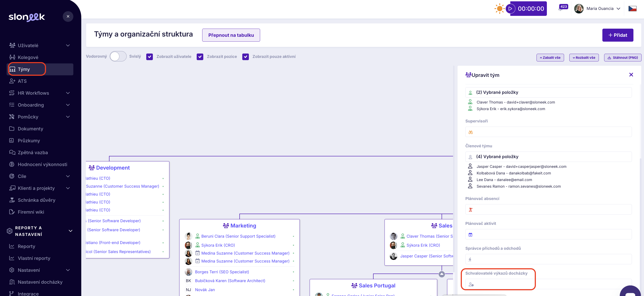Go to Dokumenty in sidebar
This screenshot has height=296, width=644.
click(30, 129)
